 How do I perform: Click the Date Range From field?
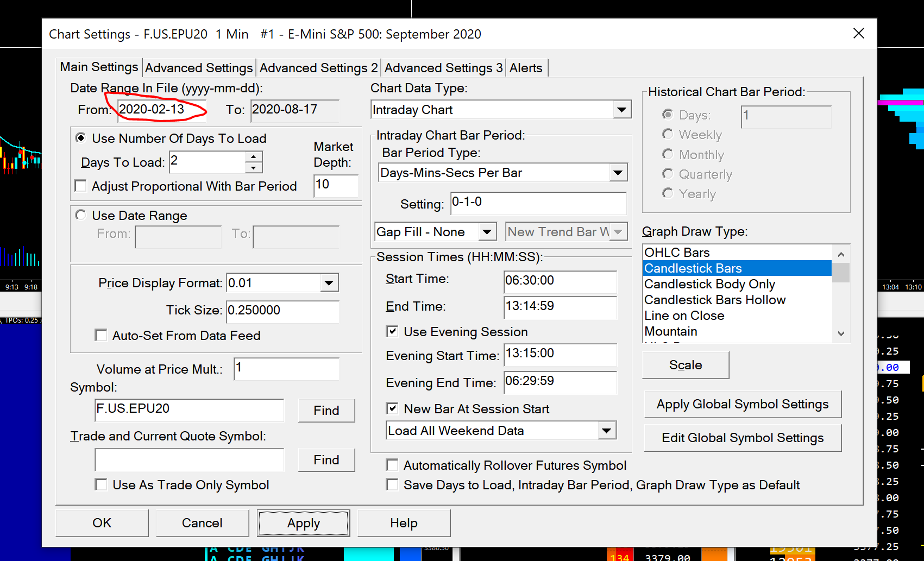161,110
